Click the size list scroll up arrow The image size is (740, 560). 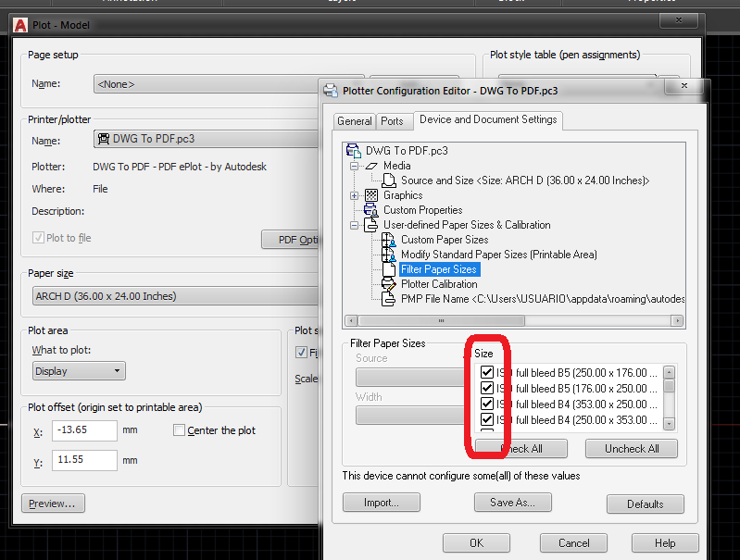tap(669, 372)
